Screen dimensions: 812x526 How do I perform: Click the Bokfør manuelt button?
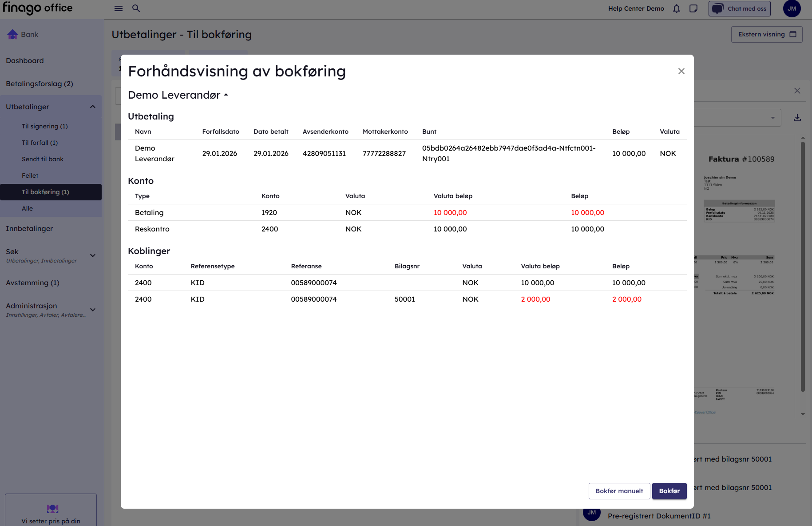click(619, 491)
